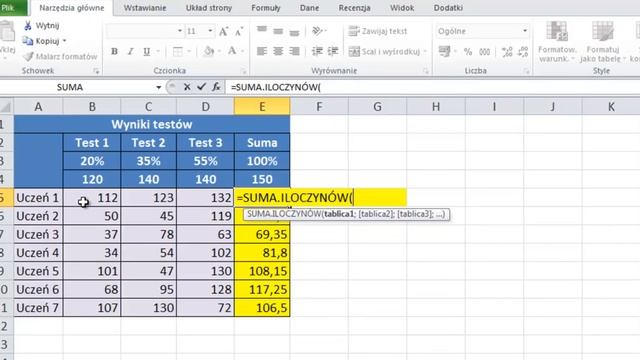Open the font name dropdown
The image size is (640, 360).
(x=180, y=31)
